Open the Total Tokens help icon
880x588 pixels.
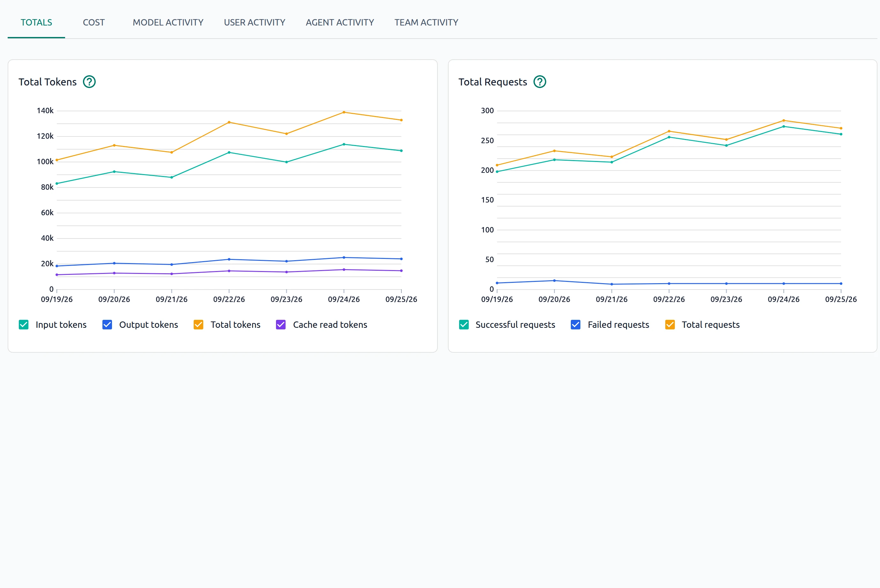coord(89,82)
